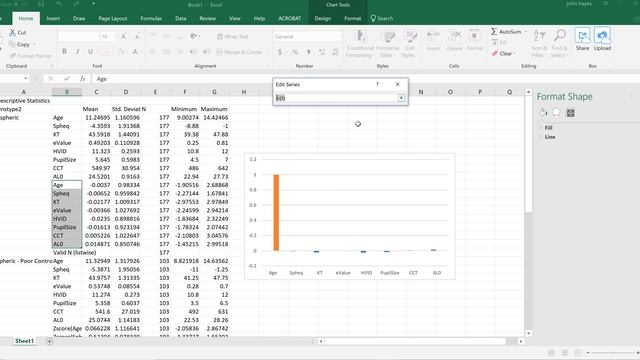Apply Comma Style format

(x=309, y=52)
